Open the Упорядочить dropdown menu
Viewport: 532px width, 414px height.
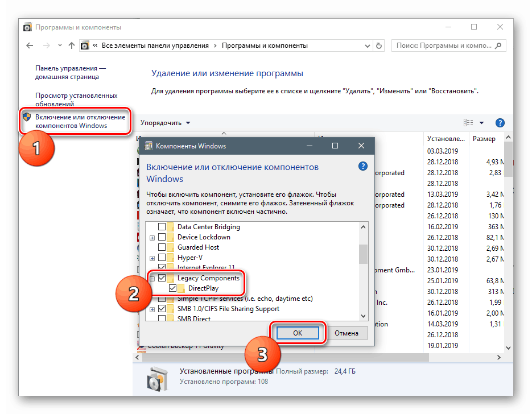tap(166, 123)
